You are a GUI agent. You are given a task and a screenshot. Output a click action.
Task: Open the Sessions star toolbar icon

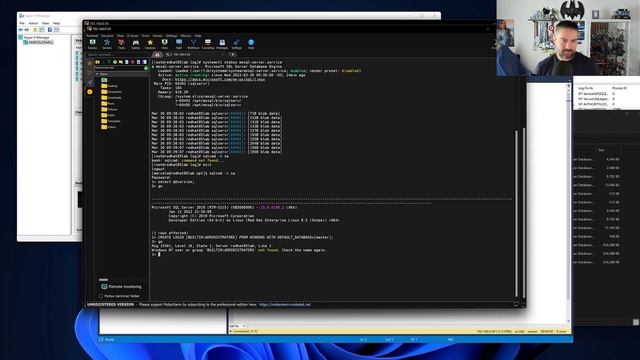point(150,44)
